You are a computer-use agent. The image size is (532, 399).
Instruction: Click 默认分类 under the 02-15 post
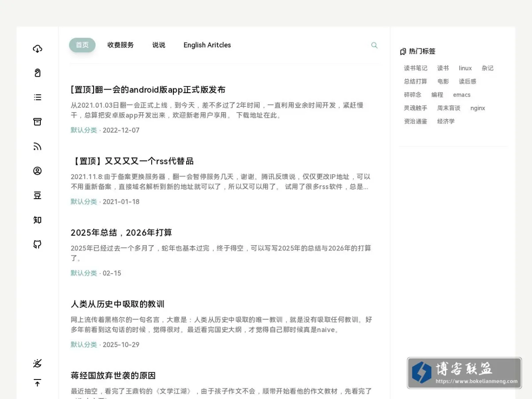click(84, 273)
